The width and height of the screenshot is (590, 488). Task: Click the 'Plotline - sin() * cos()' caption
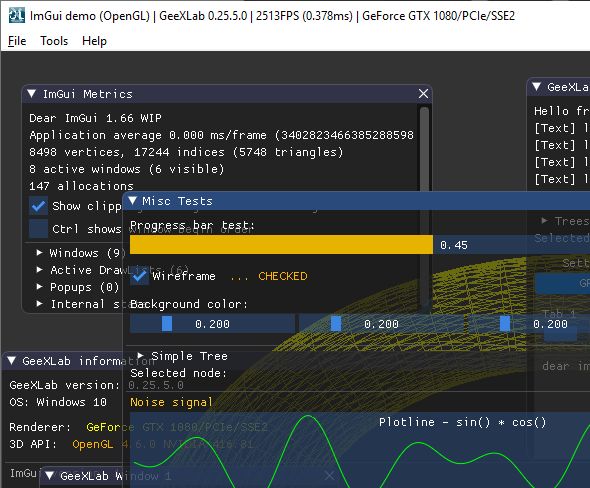pos(462,422)
